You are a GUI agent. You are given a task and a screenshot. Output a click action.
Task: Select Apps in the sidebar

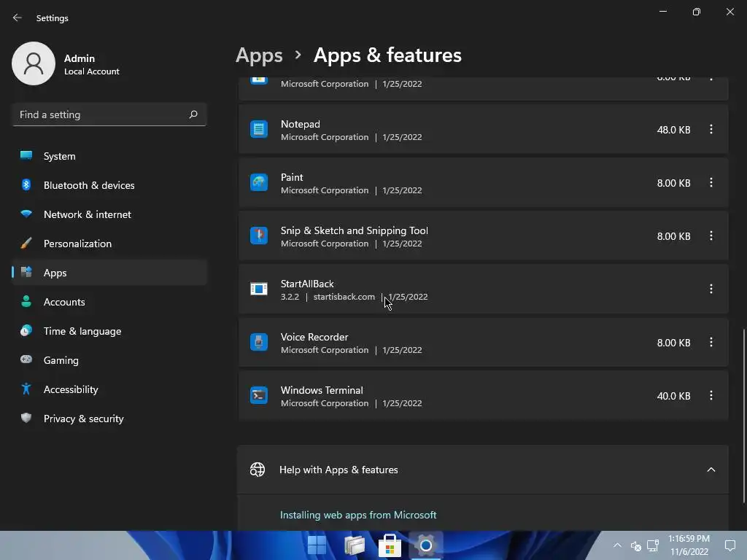109,273
